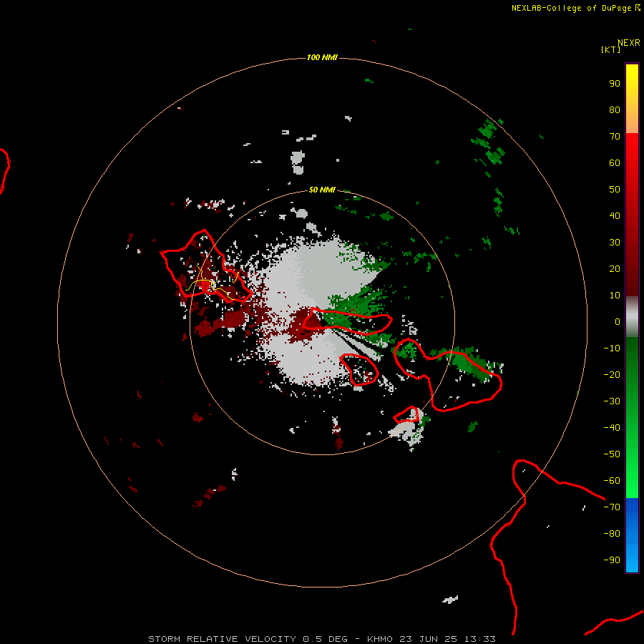Click the 50 NMI range ring label
644x644 pixels.
322,190
